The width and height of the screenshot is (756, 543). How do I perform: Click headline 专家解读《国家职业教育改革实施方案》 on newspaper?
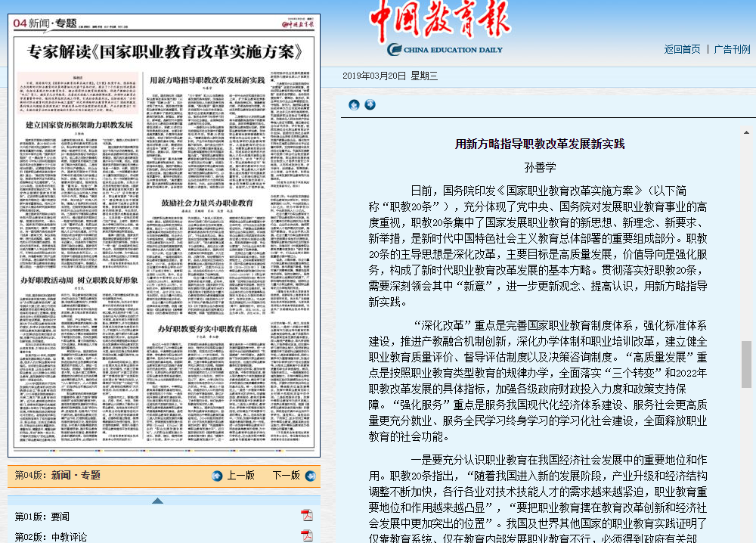pos(165,52)
